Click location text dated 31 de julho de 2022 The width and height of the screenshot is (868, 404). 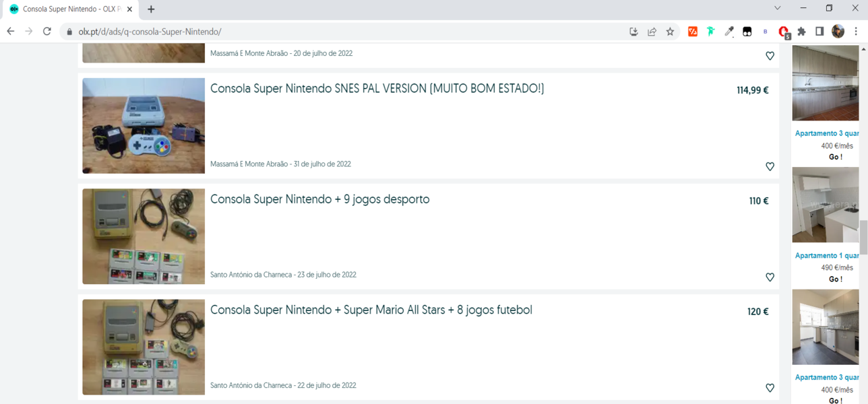pos(280,164)
